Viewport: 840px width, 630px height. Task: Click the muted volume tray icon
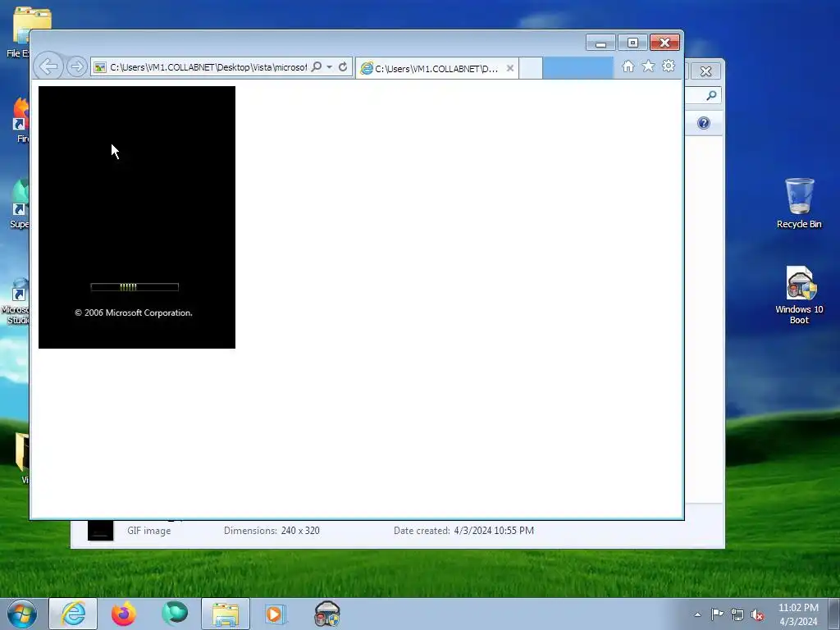tap(757, 614)
